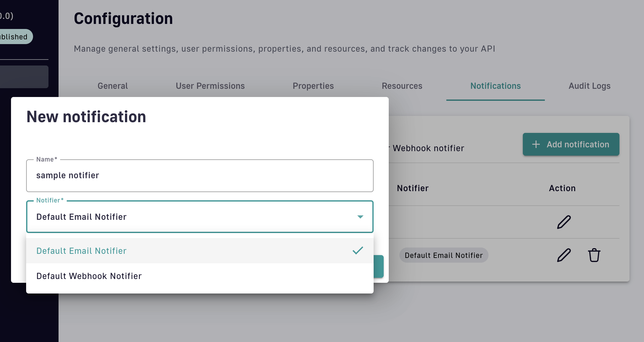Screen dimensions: 644x342
Task: View the Audit Logs tab
Action: click(590, 86)
